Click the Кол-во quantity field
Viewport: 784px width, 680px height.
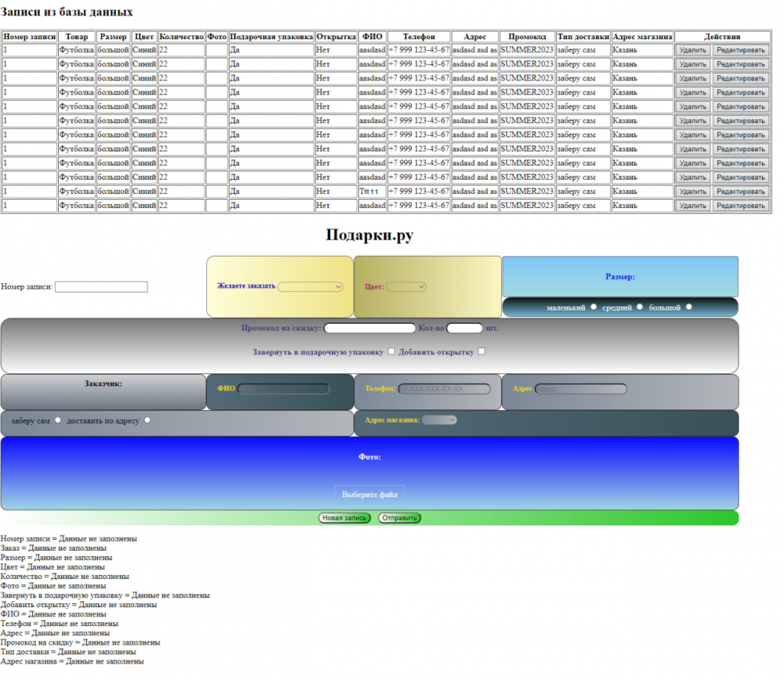tap(464, 329)
